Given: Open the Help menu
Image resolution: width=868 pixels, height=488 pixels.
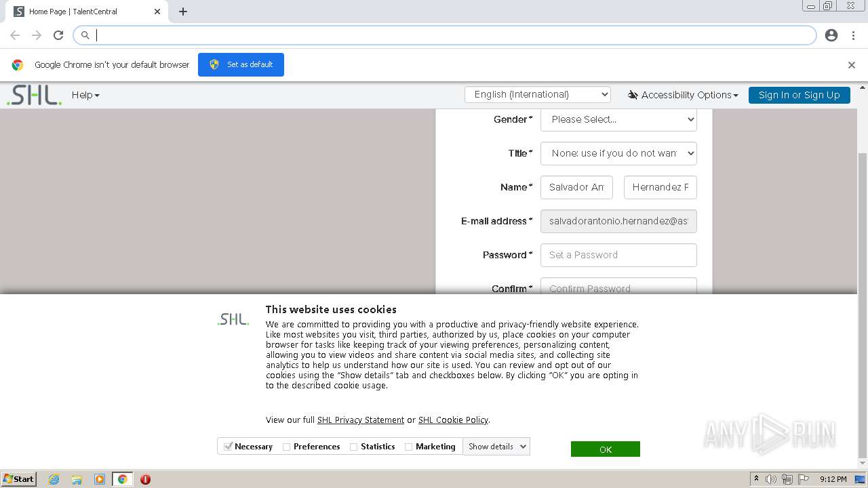Looking at the screenshot, I should pos(85,95).
